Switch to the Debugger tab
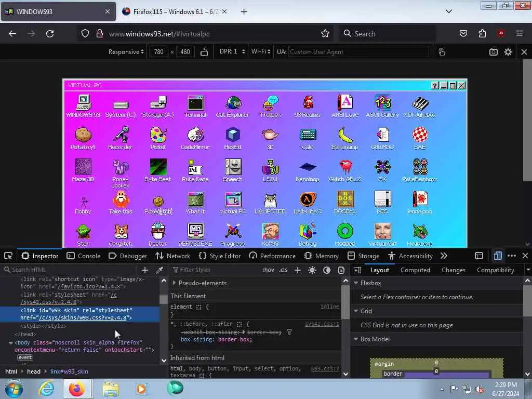 [128, 256]
